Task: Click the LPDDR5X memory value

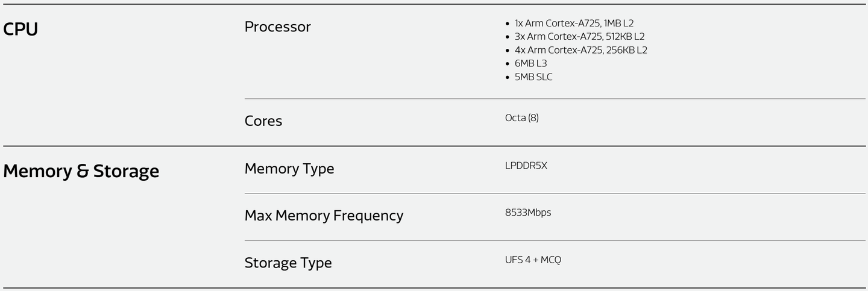Action: 526,166
